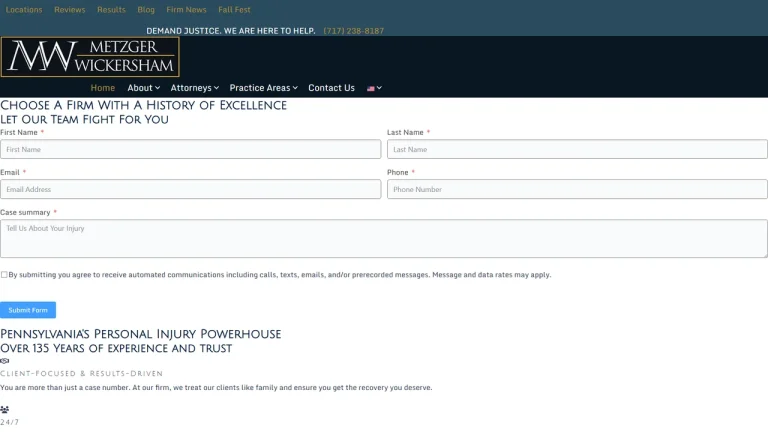The width and height of the screenshot is (768, 432).
Task: Focus the Case summary text area
Action: pyautogui.click(x=384, y=239)
